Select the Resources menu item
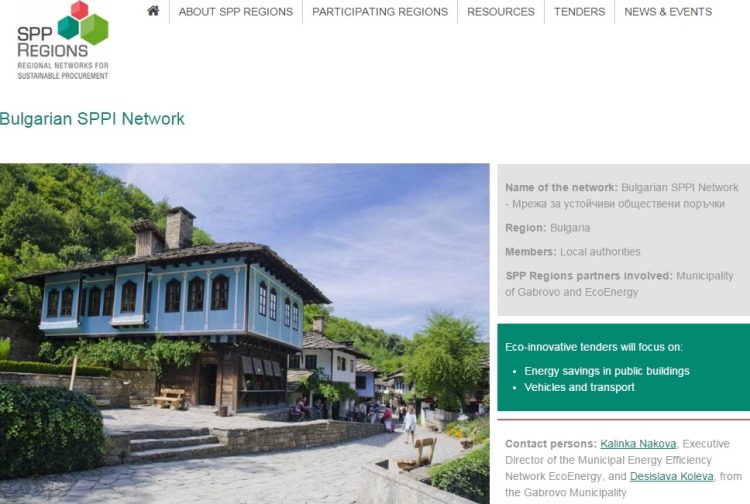This screenshot has height=504, width=750. (x=501, y=11)
